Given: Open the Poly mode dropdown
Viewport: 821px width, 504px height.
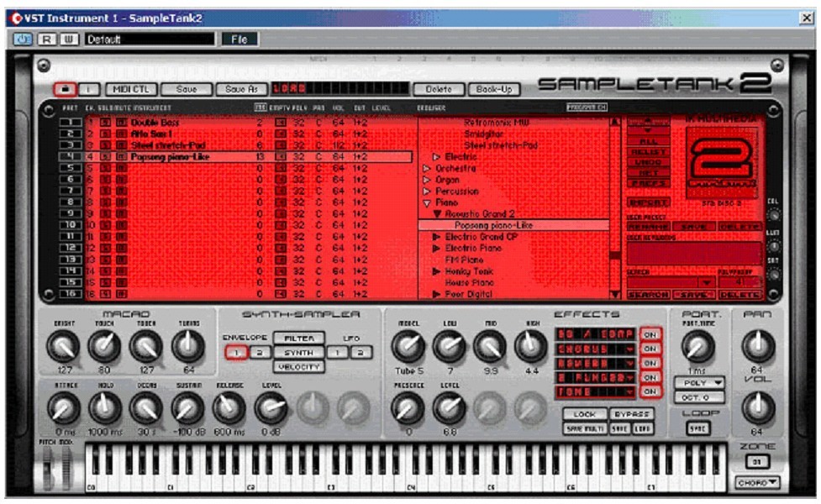Looking at the screenshot, I should 698,383.
